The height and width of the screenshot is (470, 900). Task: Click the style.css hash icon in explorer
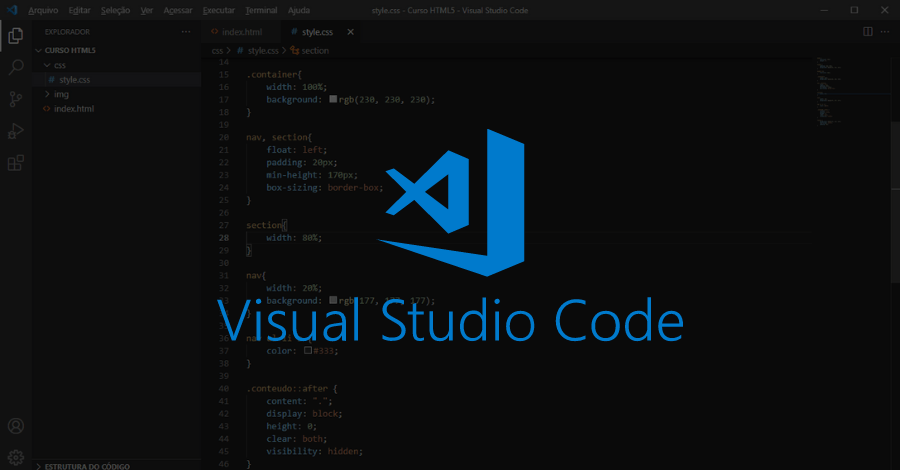click(x=52, y=80)
